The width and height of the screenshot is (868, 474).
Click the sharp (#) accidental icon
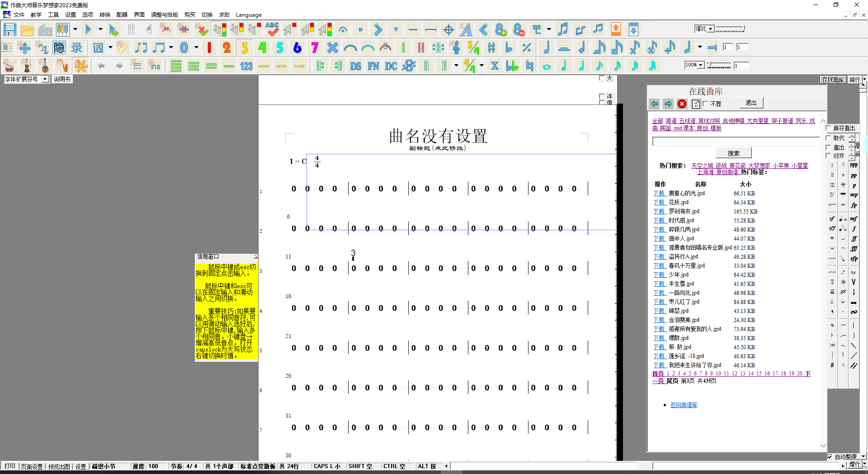(x=491, y=47)
